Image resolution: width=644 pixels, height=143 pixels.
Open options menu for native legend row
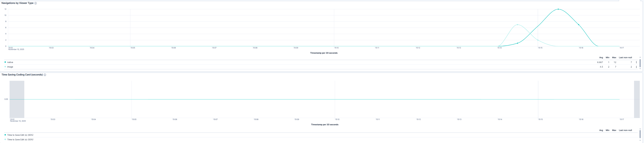[x=636, y=62]
